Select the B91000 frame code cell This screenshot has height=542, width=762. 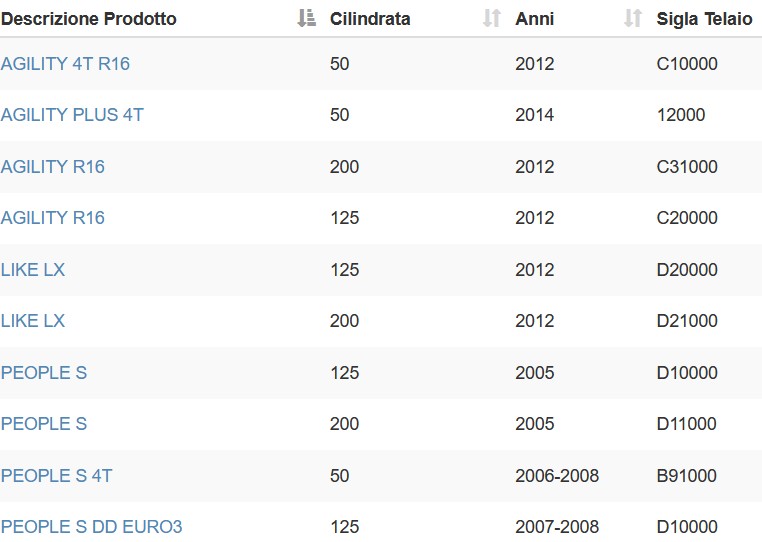pyautogui.click(x=687, y=475)
